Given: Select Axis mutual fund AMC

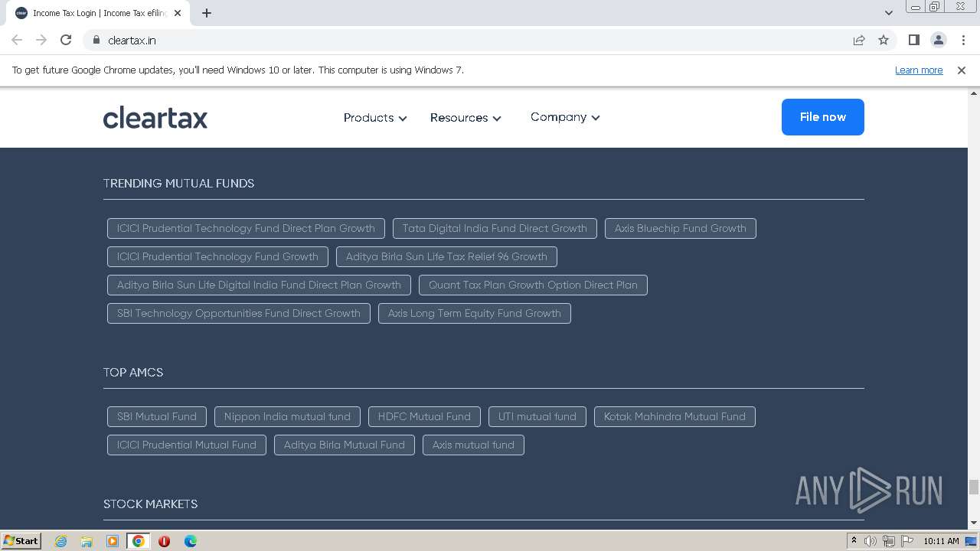Looking at the screenshot, I should (x=473, y=445).
